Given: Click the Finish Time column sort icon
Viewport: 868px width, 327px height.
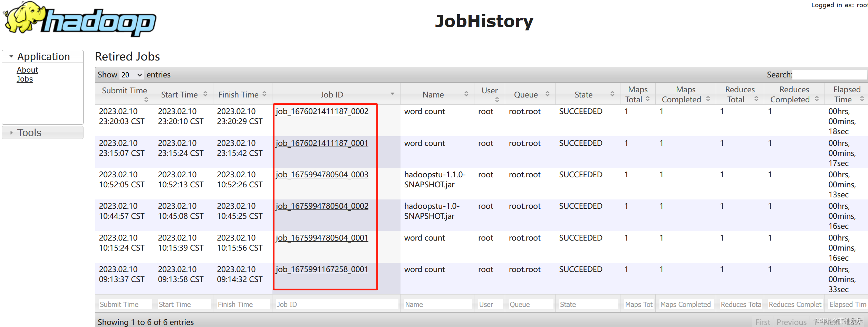Looking at the screenshot, I should click(x=264, y=94).
